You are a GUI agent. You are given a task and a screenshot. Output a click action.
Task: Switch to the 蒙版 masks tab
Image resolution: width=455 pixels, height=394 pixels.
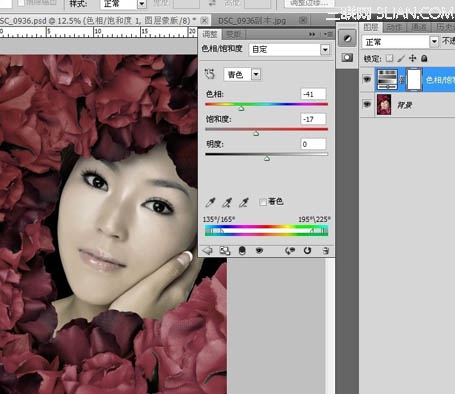[233, 34]
